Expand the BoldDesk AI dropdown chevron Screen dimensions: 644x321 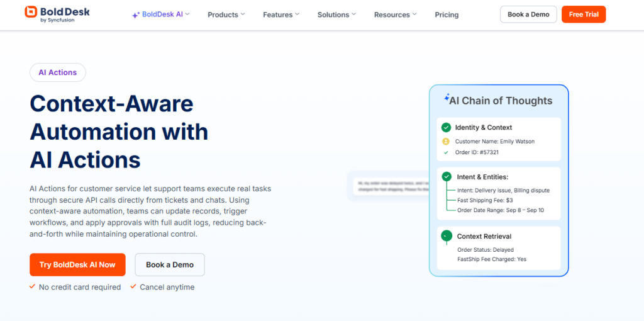click(x=187, y=14)
